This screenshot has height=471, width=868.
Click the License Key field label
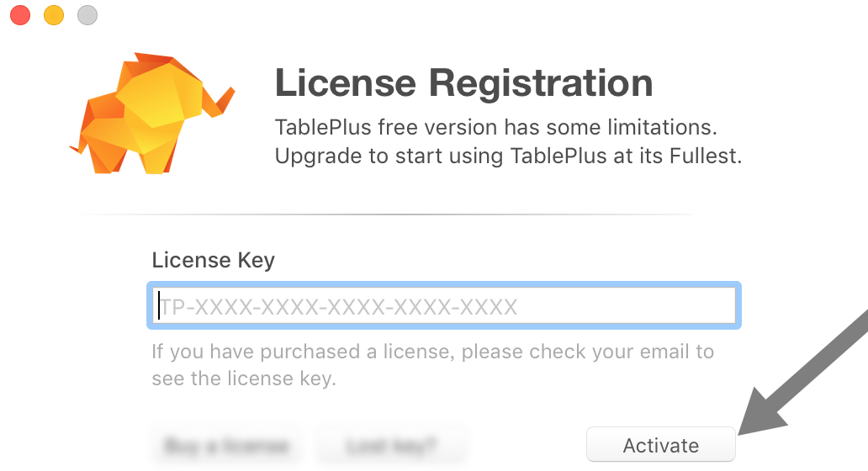pos(213,260)
